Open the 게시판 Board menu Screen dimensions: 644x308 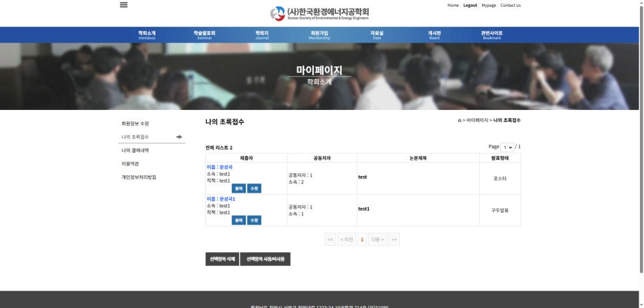[x=434, y=35]
